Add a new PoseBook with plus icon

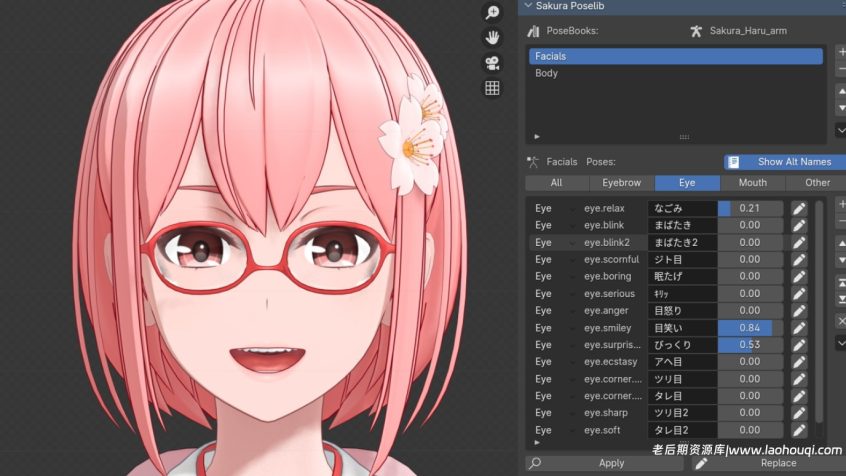841,52
